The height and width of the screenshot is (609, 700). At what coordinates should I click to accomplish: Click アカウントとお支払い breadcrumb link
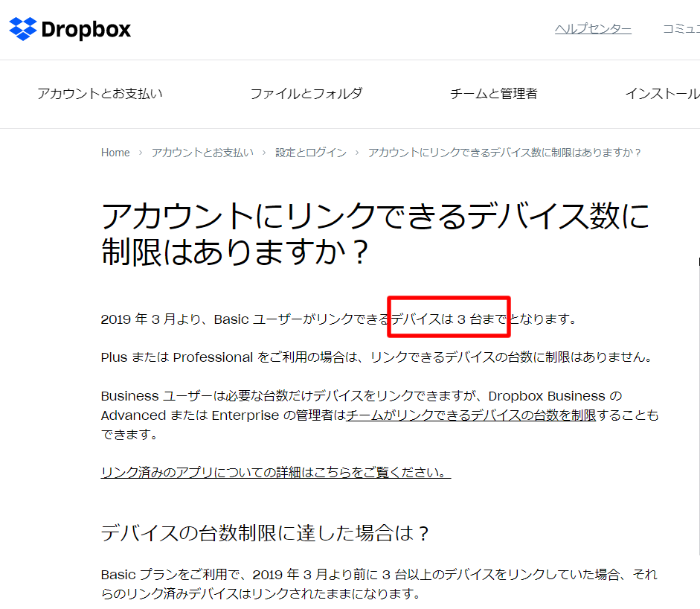(x=202, y=153)
